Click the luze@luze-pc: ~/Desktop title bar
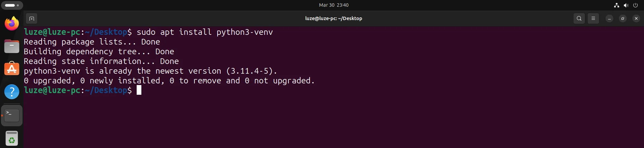Screen dimensions: 644x148 (x=333, y=18)
